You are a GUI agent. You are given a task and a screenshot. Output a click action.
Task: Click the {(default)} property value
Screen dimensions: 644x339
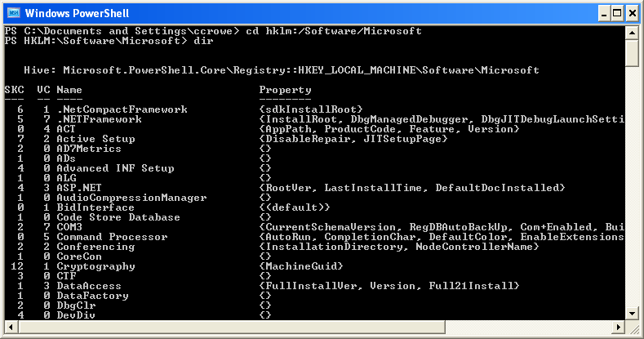[x=295, y=208]
